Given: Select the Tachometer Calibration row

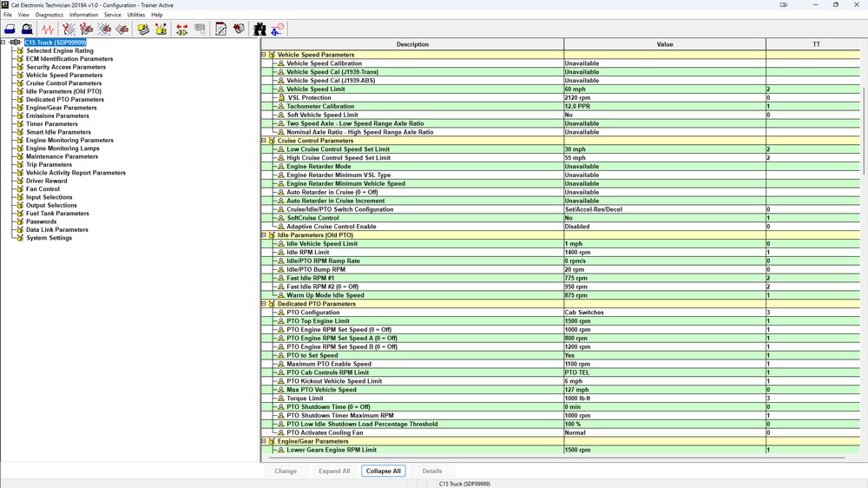Looking at the screenshot, I should click(x=560, y=106).
